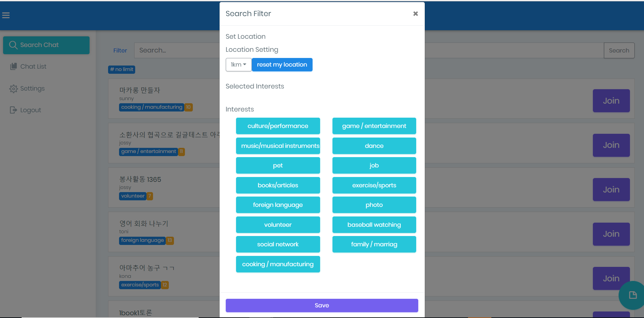Viewport: 644px width, 318px height.
Task: Open the hamburger menu icon
Action: (6, 15)
